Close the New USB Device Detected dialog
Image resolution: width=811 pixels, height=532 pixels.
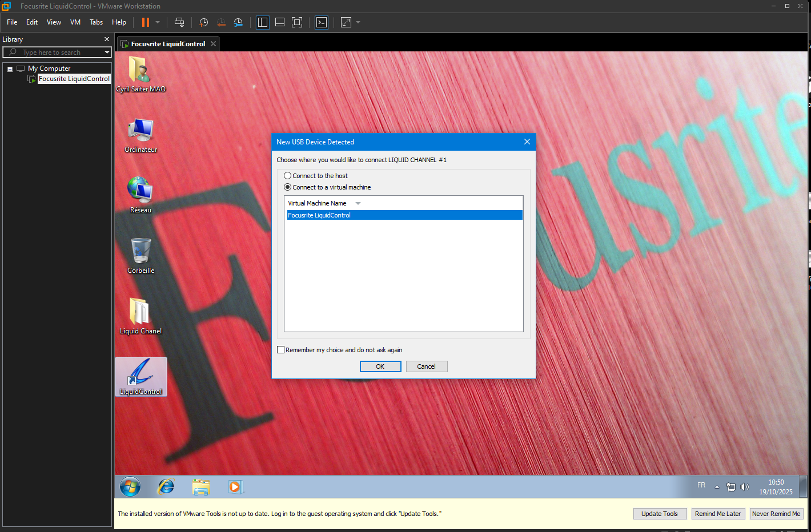tap(527, 142)
